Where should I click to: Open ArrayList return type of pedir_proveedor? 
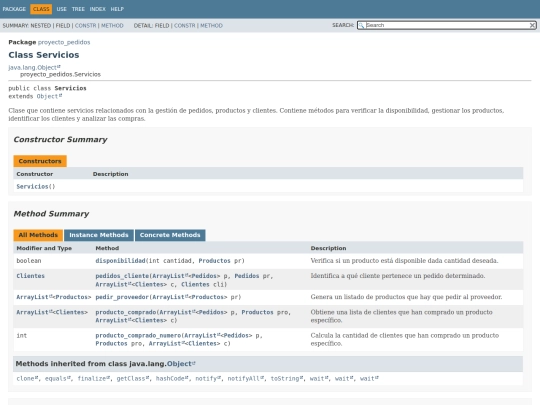pos(34,297)
